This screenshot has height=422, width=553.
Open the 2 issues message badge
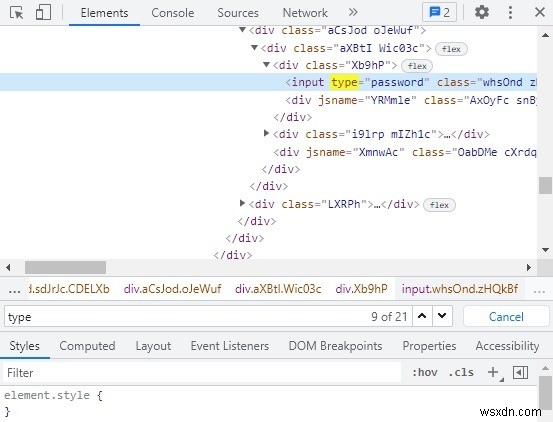(x=439, y=13)
